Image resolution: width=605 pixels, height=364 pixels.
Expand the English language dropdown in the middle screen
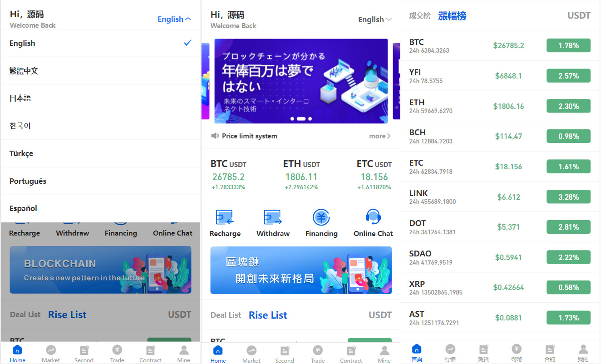point(375,20)
